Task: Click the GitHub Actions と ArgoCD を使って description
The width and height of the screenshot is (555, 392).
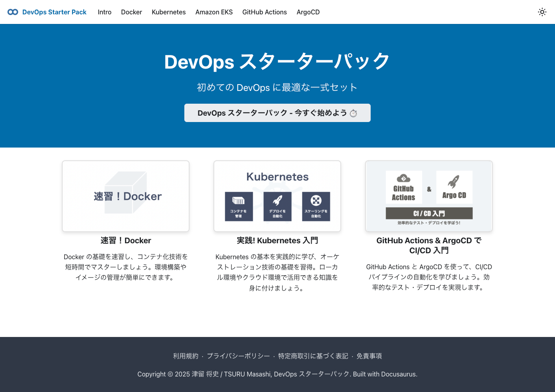Action: 429,277
